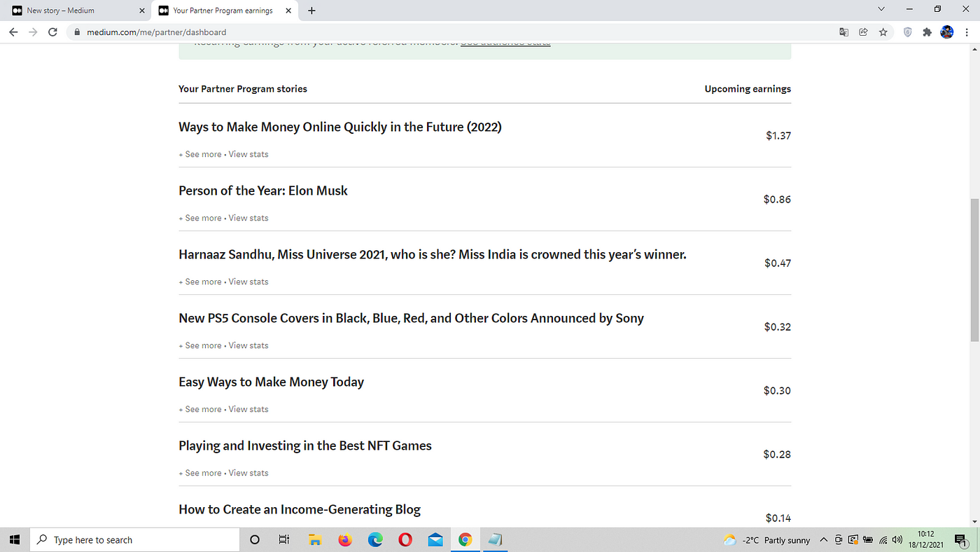
Task: Close the Your Partner Program earnings tab
Action: (x=288, y=11)
